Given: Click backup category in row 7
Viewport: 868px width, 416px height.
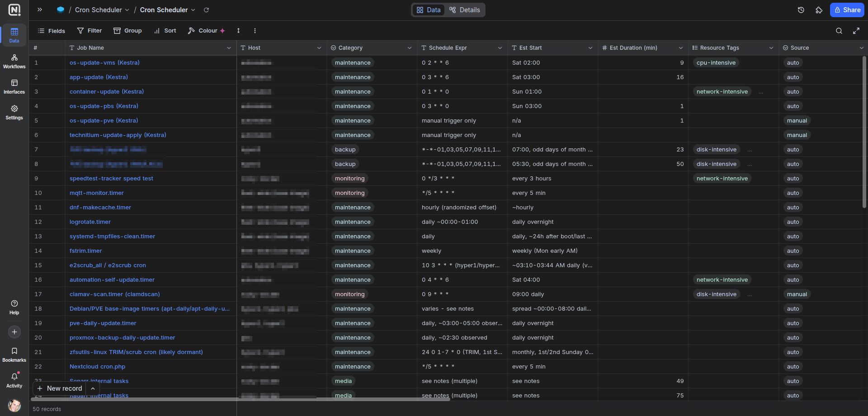Looking at the screenshot, I should click(x=345, y=150).
